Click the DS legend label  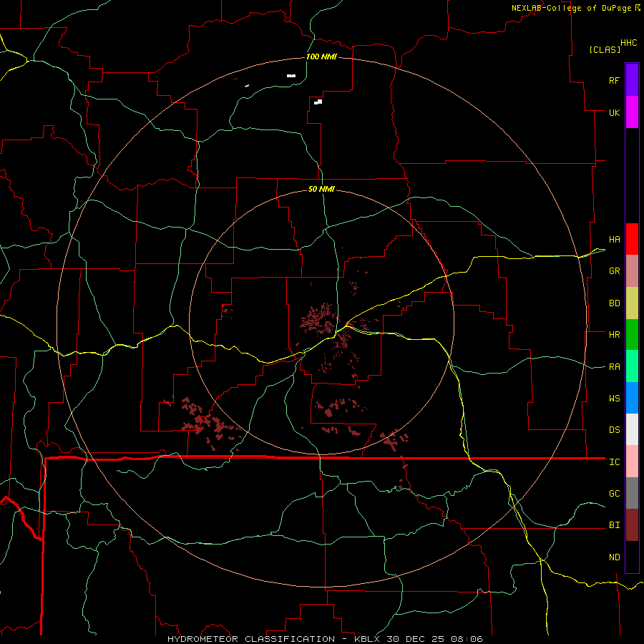614,430
